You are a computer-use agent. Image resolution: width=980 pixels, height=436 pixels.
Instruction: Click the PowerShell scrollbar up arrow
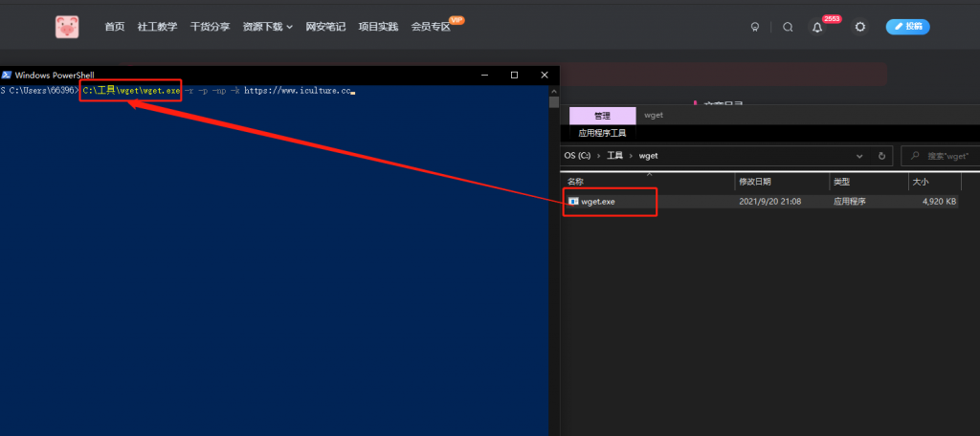click(554, 91)
